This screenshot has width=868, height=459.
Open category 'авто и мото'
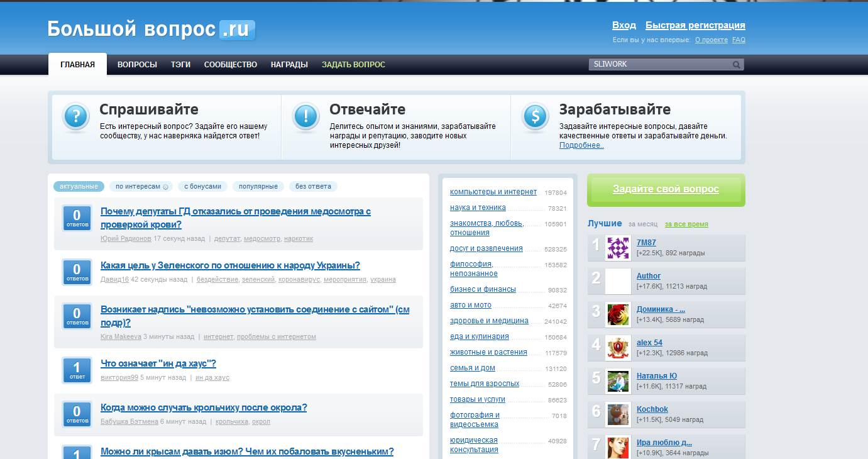point(471,305)
